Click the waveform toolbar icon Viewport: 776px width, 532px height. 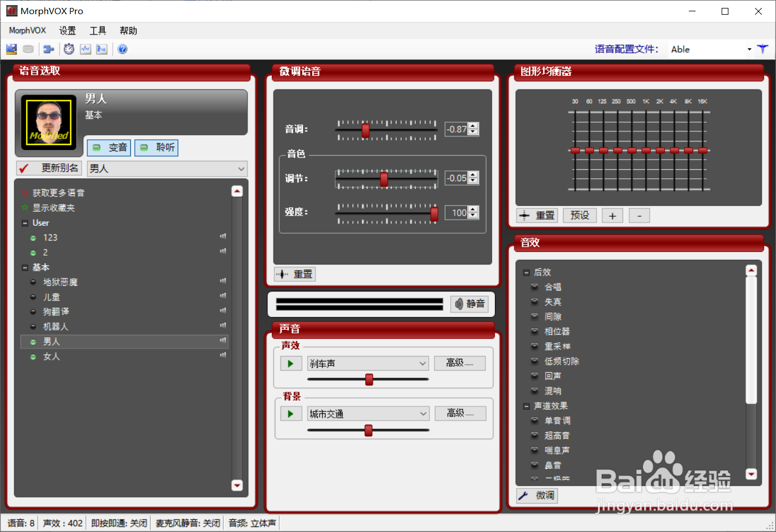click(x=86, y=49)
